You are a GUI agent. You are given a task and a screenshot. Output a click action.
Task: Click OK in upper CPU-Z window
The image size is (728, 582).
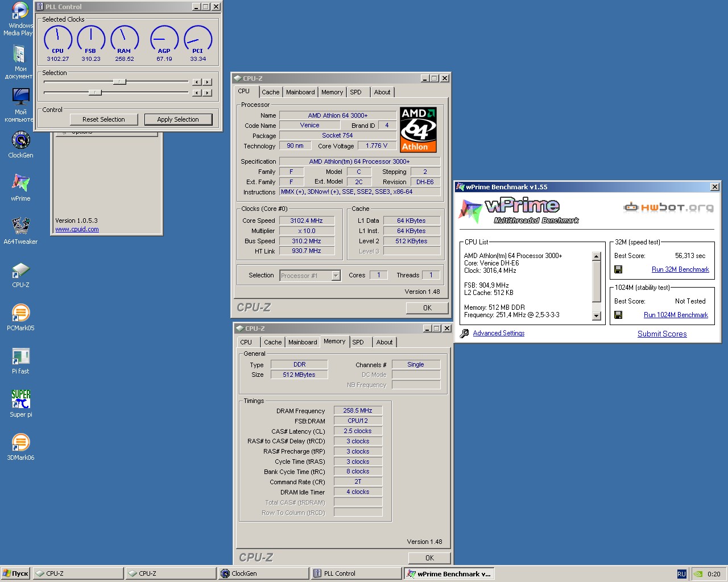pos(428,307)
